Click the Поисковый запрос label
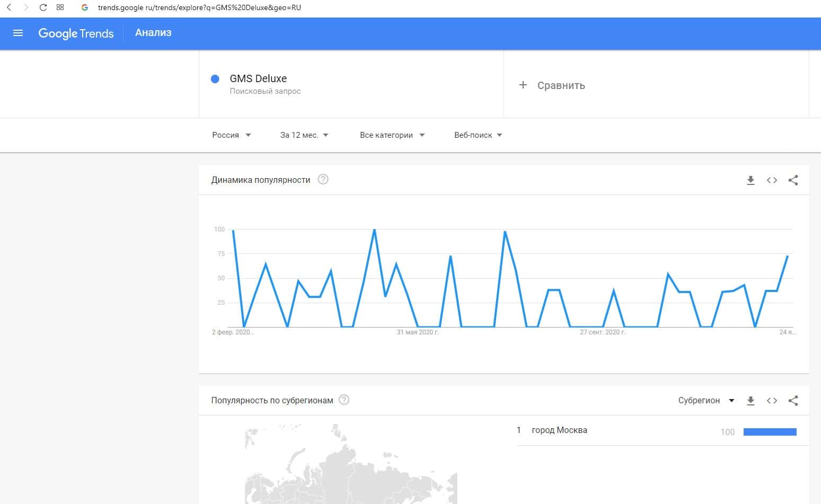 pyautogui.click(x=265, y=91)
